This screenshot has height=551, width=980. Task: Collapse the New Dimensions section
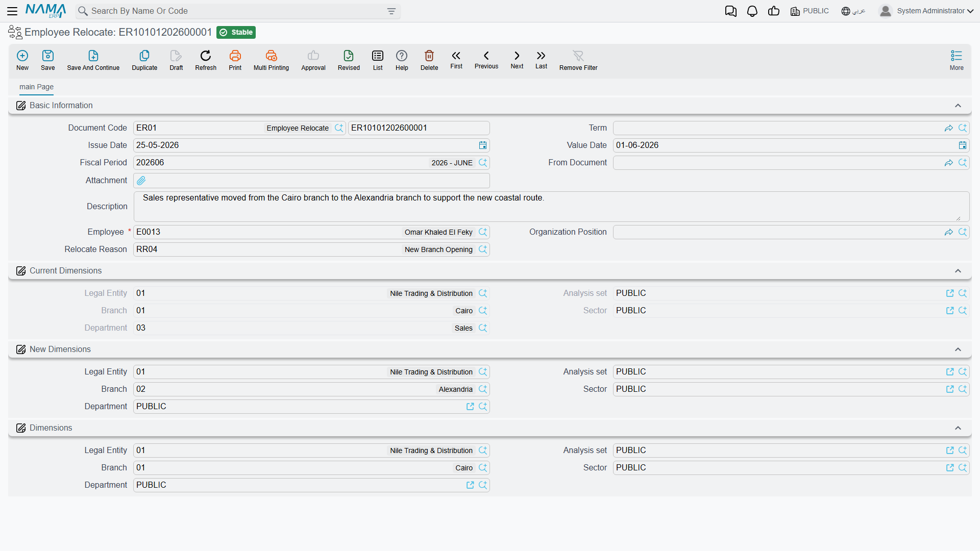click(x=958, y=349)
